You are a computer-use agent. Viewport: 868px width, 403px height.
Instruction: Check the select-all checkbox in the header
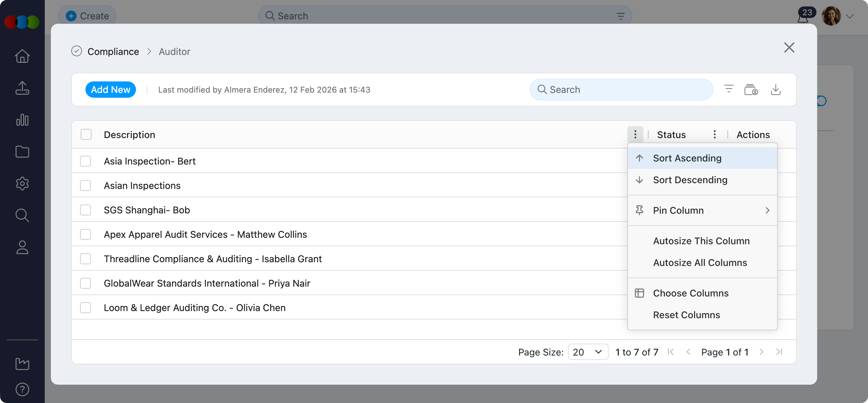click(x=86, y=134)
